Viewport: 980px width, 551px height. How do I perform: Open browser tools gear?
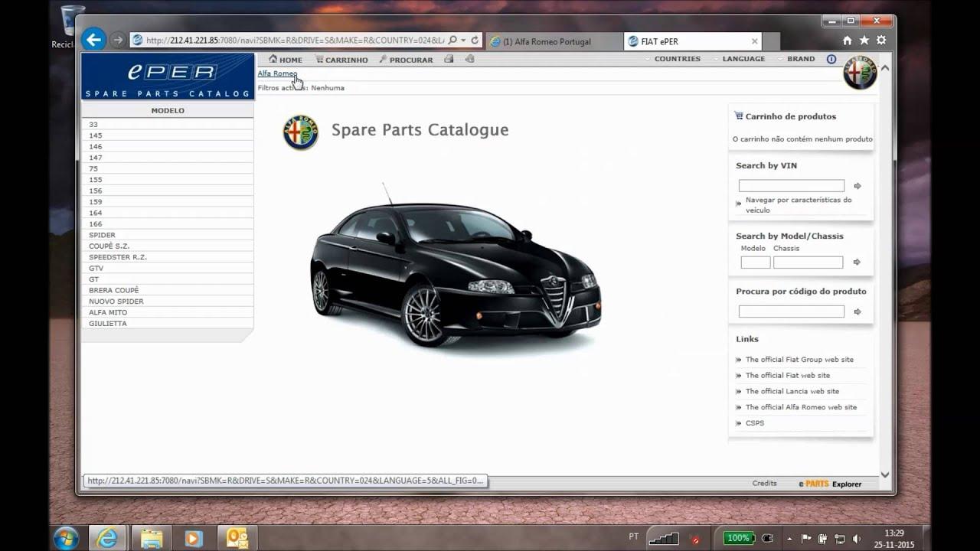pos(881,41)
